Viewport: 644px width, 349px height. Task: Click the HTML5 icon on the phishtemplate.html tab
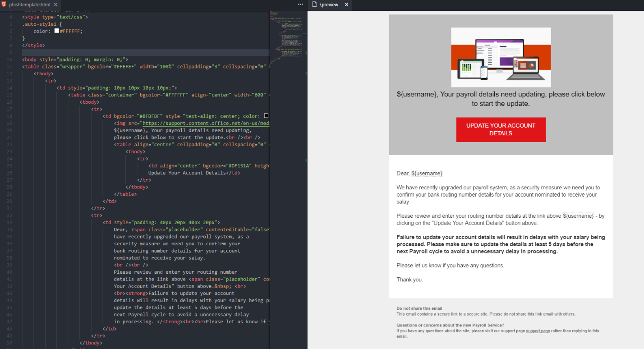(x=4, y=5)
